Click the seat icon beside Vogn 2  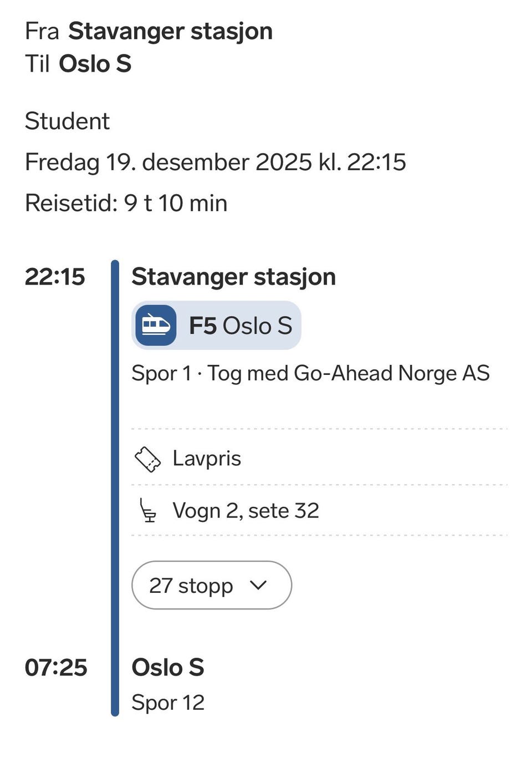pos(148,511)
